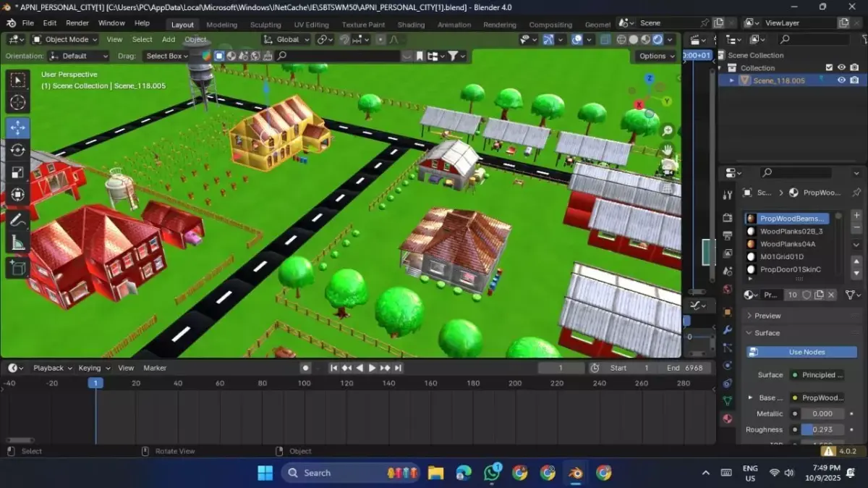Open the Object Mode dropdown
Viewport: 868px width, 488px height.
pos(63,39)
